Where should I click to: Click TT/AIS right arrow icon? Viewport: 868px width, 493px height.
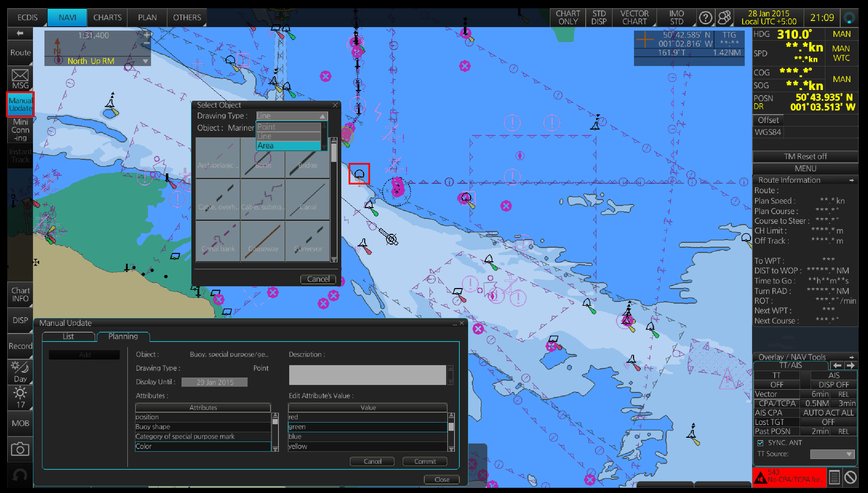tap(851, 365)
